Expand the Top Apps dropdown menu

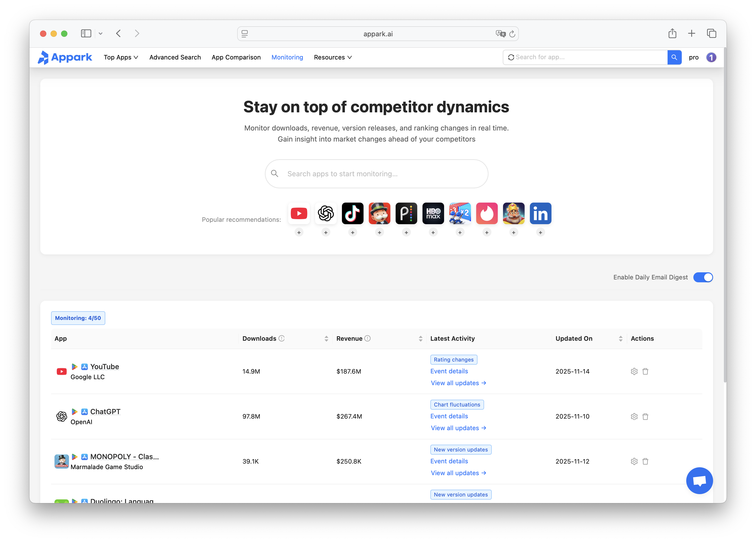pos(121,57)
